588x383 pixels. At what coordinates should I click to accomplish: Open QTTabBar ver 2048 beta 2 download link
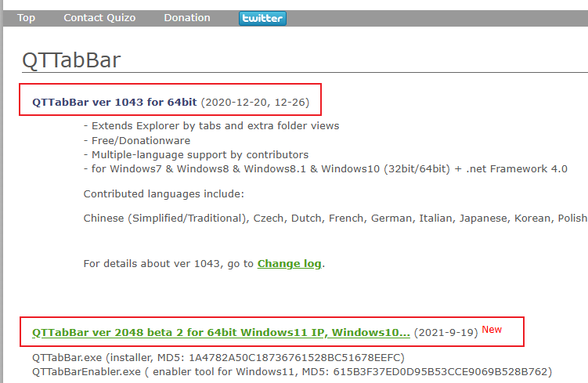tap(221, 332)
